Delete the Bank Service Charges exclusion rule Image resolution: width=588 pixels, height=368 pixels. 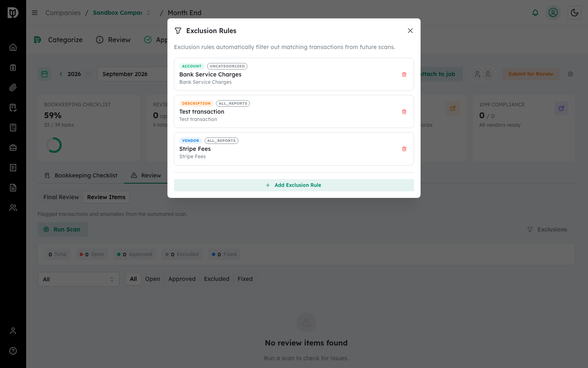(404, 74)
